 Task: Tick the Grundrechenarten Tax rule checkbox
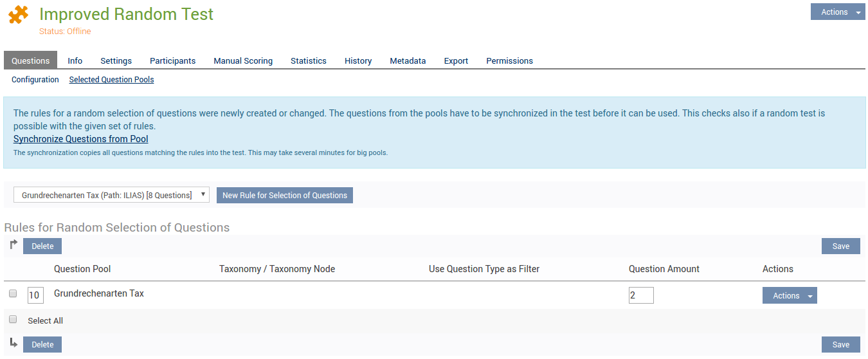coord(13,294)
